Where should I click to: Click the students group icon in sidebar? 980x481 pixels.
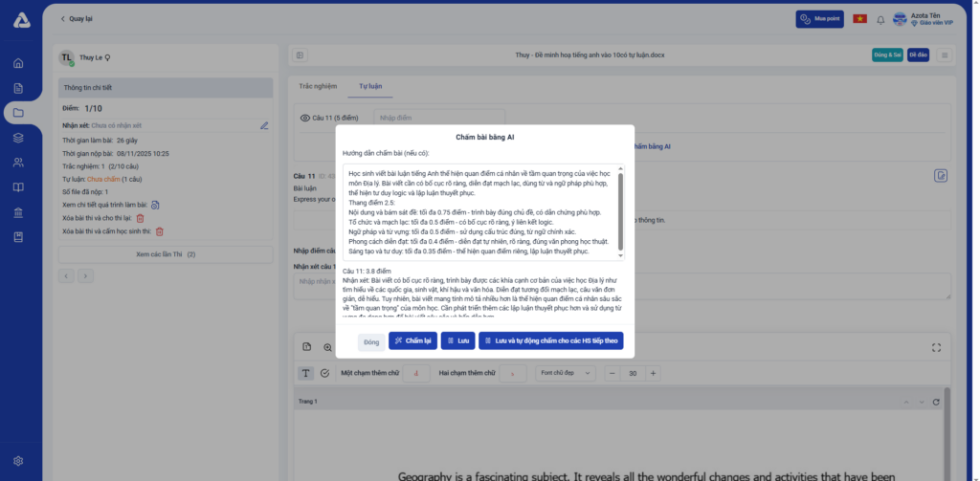click(18, 163)
